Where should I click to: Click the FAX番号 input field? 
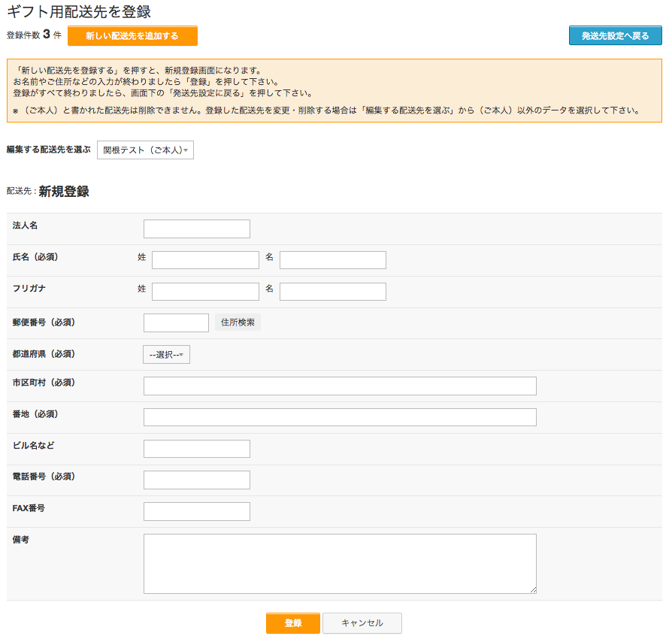click(x=197, y=512)
